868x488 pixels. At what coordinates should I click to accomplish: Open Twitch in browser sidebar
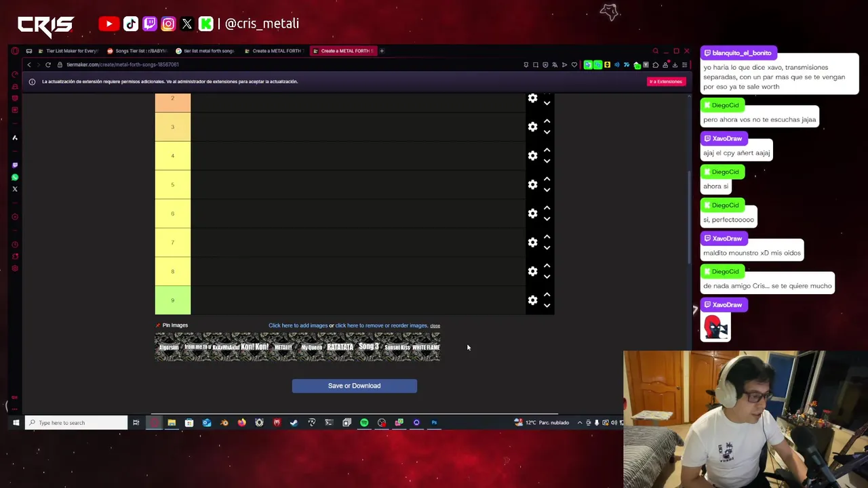pyautogui.click(x=15, y=165)
